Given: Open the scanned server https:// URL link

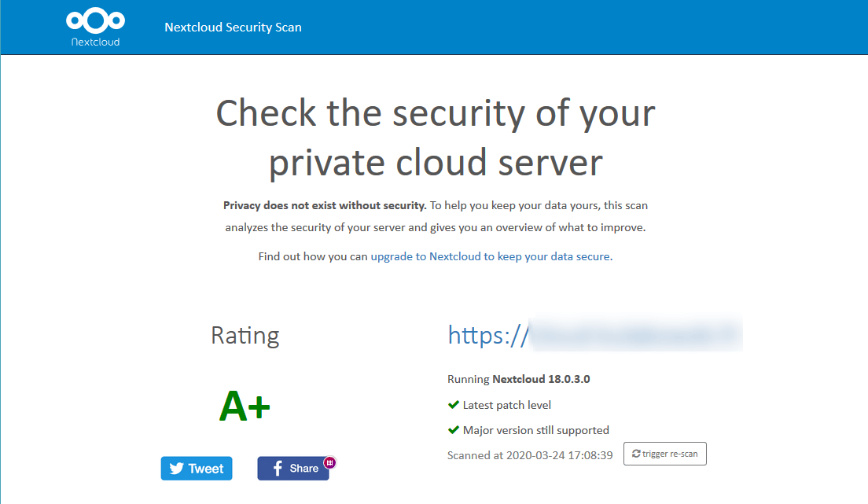Looking at the screenshot, I should tap(594, 335).
